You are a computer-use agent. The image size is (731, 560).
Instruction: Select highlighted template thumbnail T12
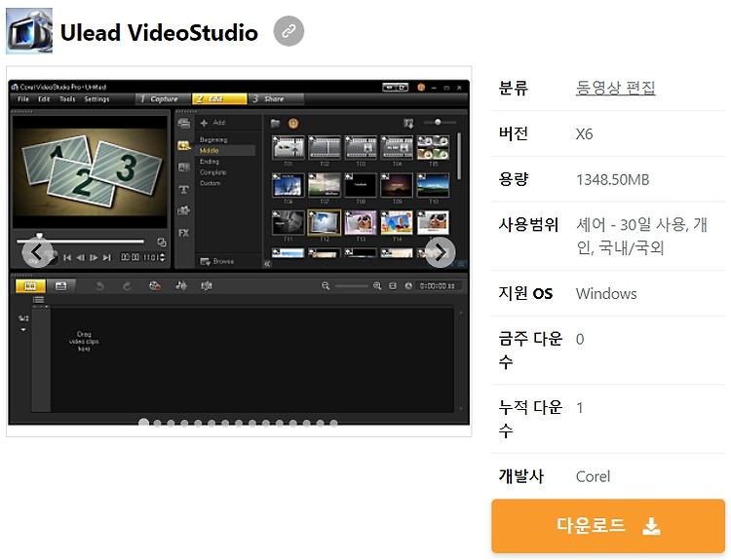[325, 222]
